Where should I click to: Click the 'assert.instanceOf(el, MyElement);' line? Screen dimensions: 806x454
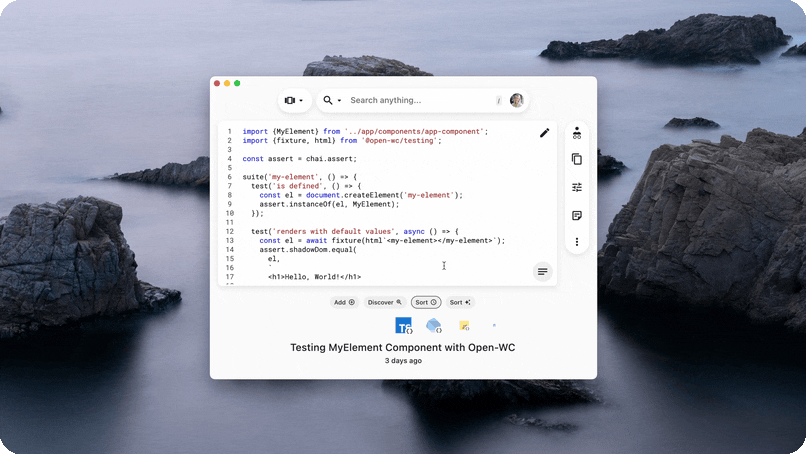click(x=329, y=204)
